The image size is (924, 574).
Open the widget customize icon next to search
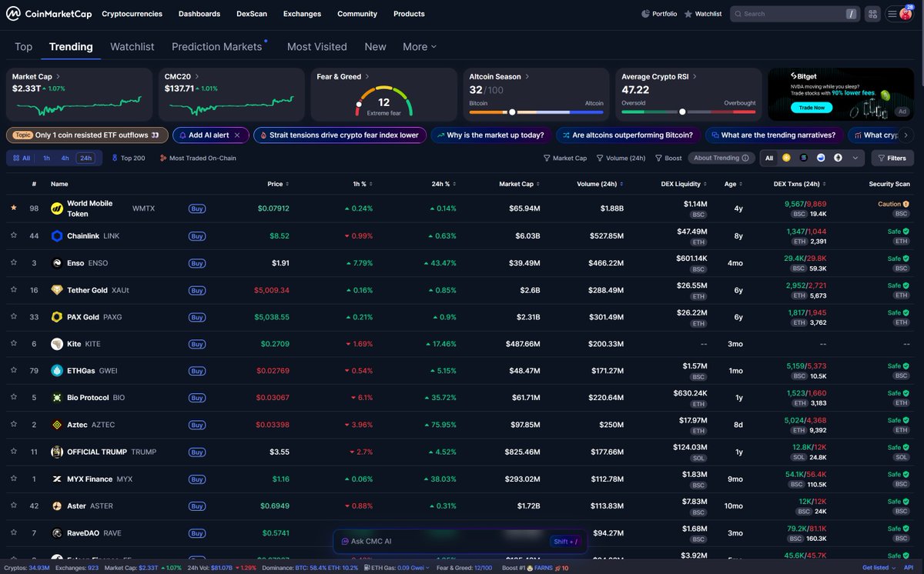[x=872, y=14]
